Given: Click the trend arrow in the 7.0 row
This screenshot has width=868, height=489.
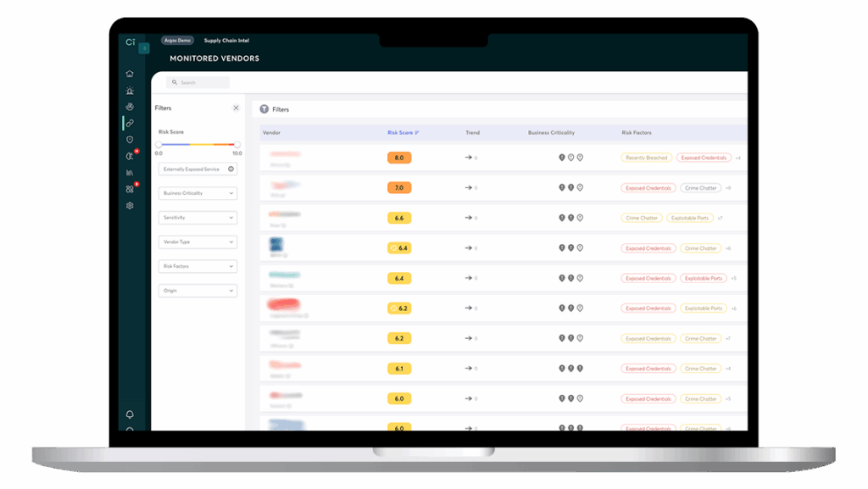Looking at the screenshot, I should [x=468, y=187].
